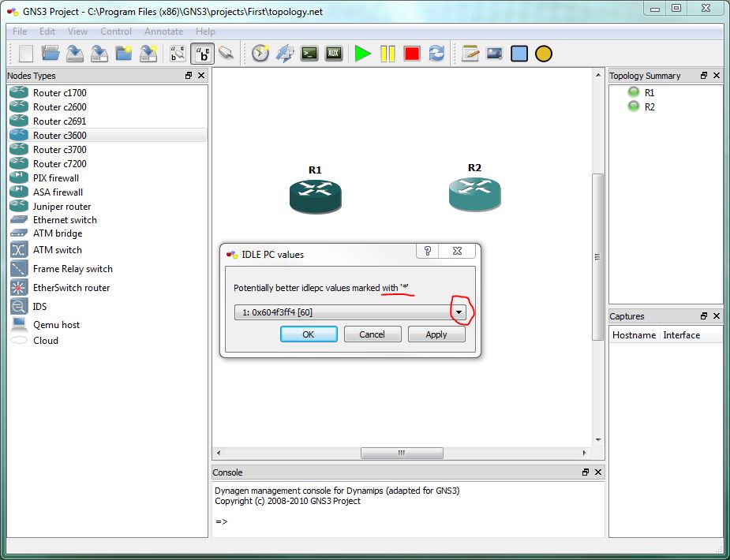Click the Import/Export startup configs icon
730x560 pixels.
pos(284,54)
